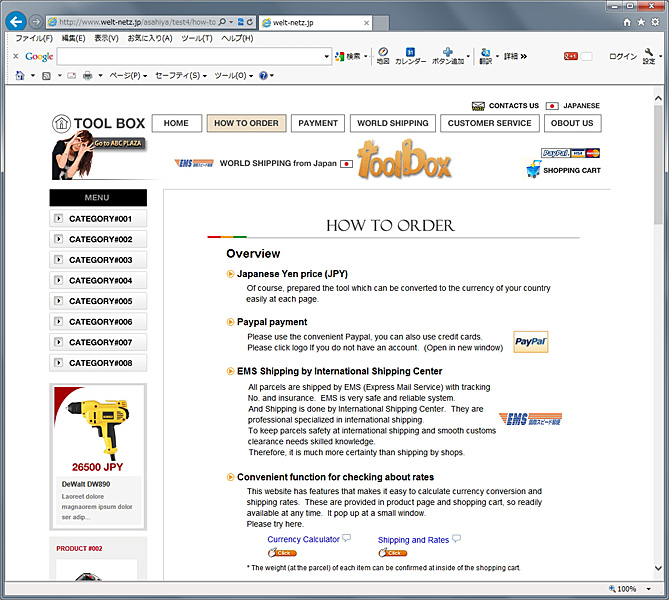Click the ログイン login button

coord(622,56)
